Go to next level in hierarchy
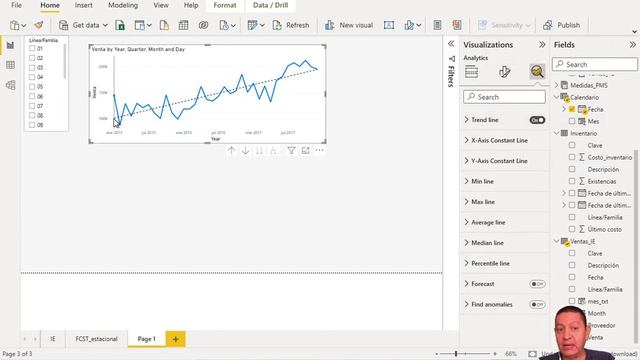The image size is (640, 360). coord(259,151)
